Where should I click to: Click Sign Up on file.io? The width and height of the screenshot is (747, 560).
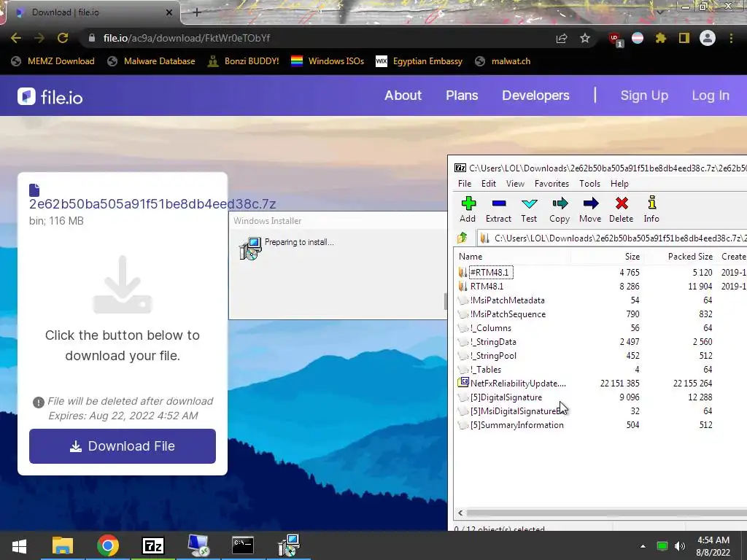(644, 96)
